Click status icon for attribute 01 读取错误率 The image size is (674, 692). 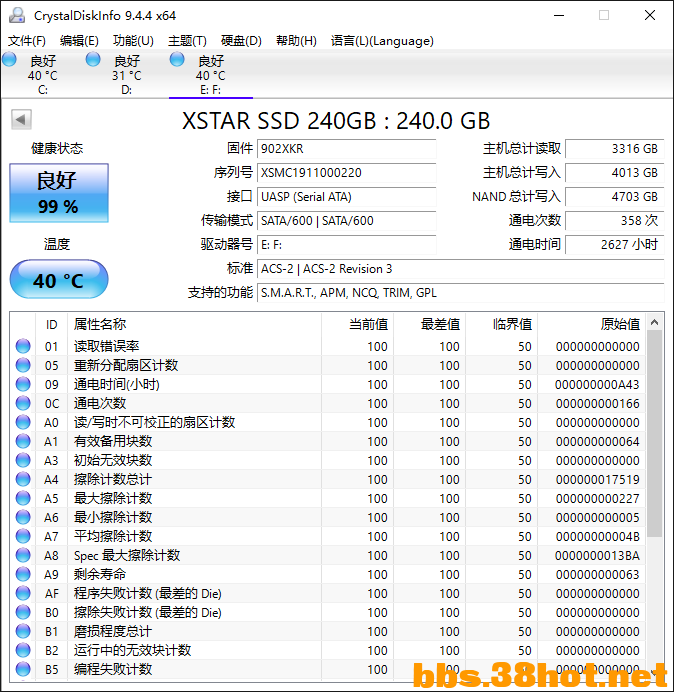23,346
